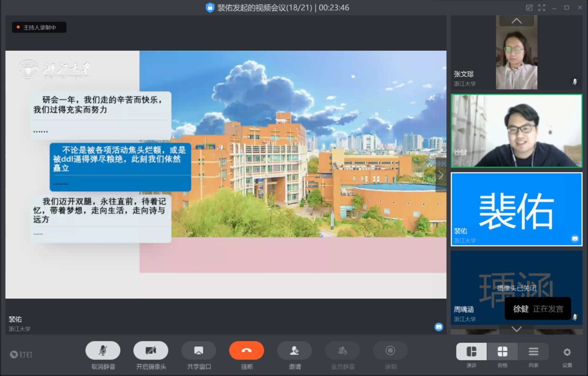Open the 邀请 invite participants icon

(294, 351)
